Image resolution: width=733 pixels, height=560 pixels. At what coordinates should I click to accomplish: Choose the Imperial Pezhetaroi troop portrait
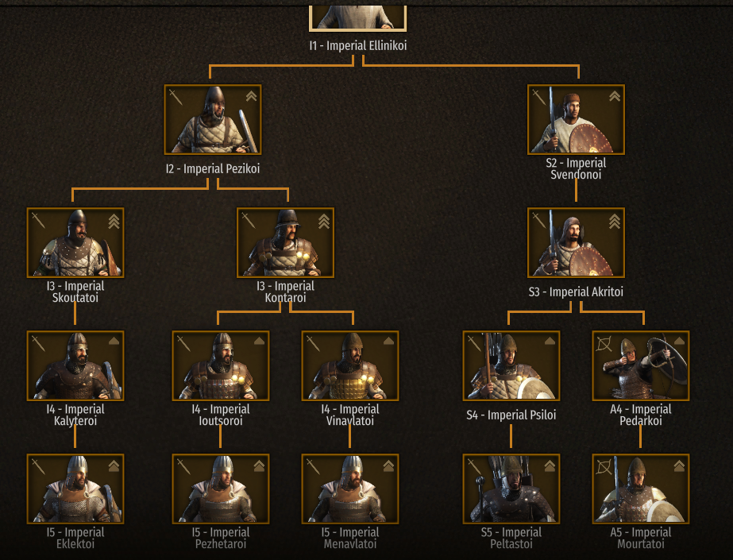(221, 489)
